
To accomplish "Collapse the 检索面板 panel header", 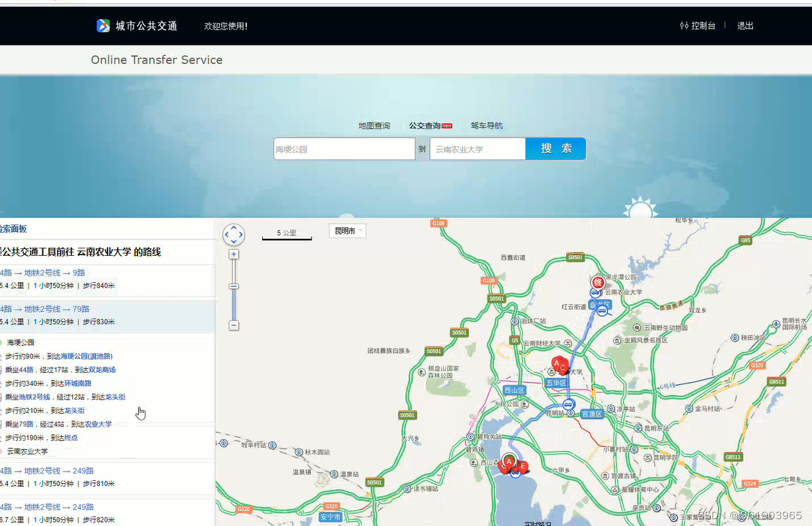I will point(14,229).
